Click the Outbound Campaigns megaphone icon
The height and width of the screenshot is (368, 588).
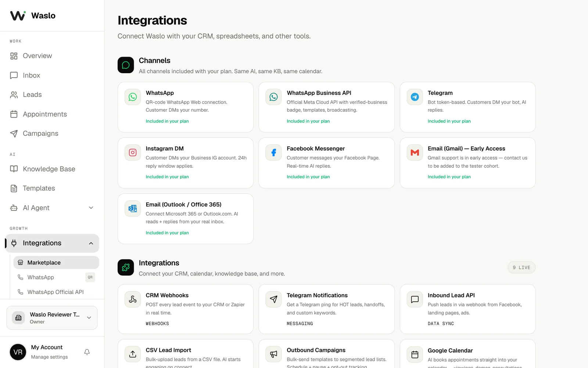(x=274, y=354)
